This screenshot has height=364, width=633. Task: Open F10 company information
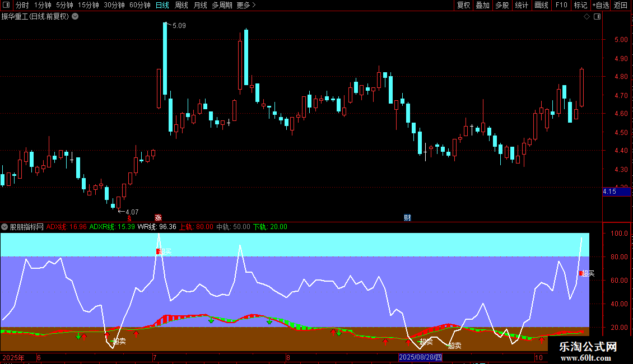561,5
